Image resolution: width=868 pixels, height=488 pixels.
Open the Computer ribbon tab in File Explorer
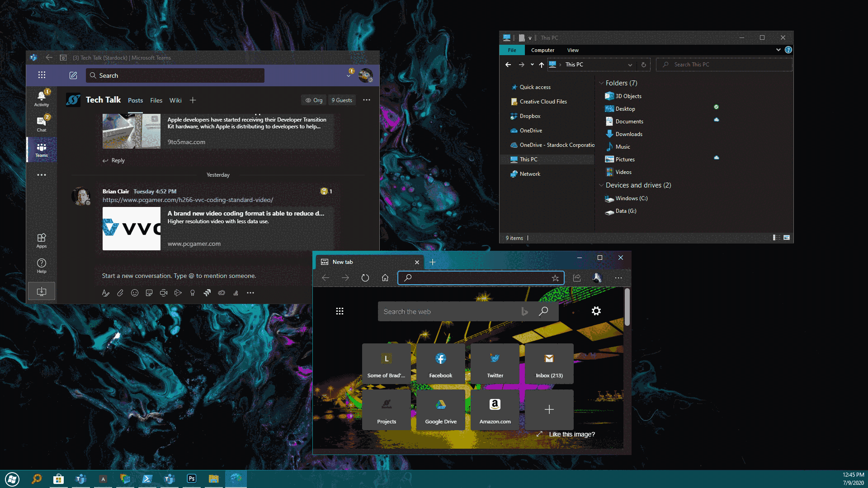(542, 50)
